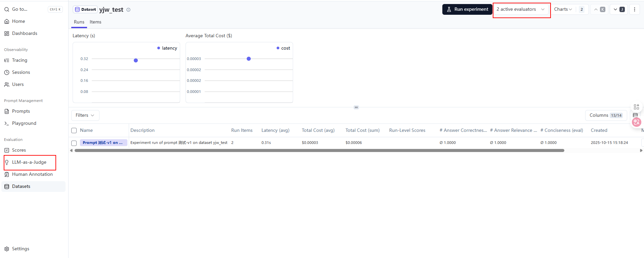
Task: Click the Answer Correctness column header
Action: (x=463, y=131)
